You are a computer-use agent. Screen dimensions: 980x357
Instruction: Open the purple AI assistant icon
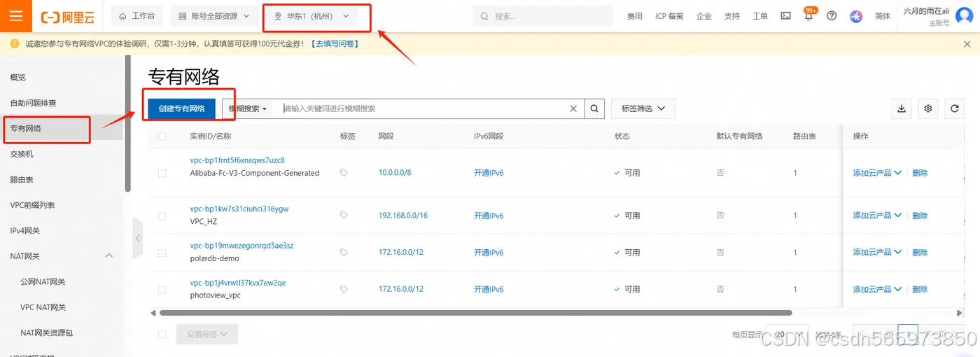point(856,16)
